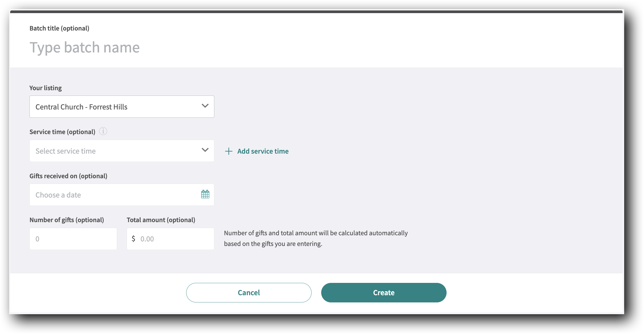Click the Cancel button
This screenshot has width=644, height=334.
[x=249, y=293]
